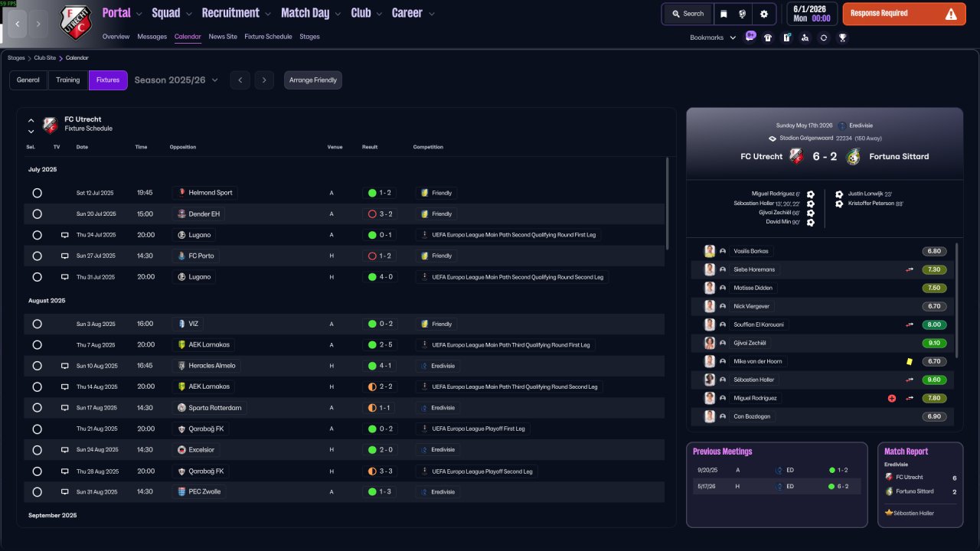
Task: Select the Lugano 31 Jul fixture radio button
Action: pos(37,277)
